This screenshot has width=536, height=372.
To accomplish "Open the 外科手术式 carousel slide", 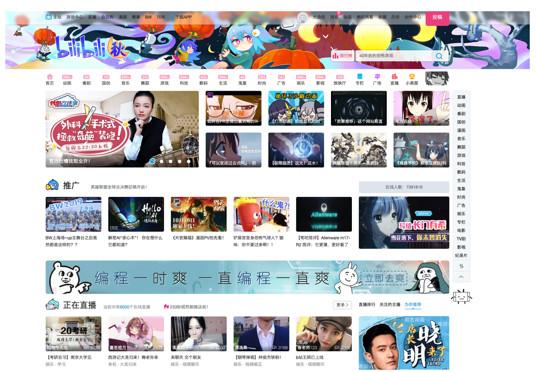I will pyautogui.click(x=122, y=129).
